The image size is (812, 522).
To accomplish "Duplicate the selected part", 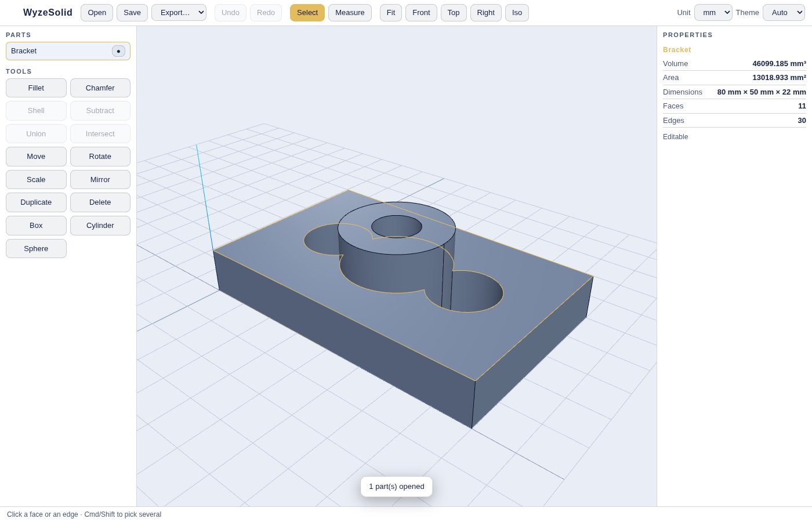I will pos(36,202).
